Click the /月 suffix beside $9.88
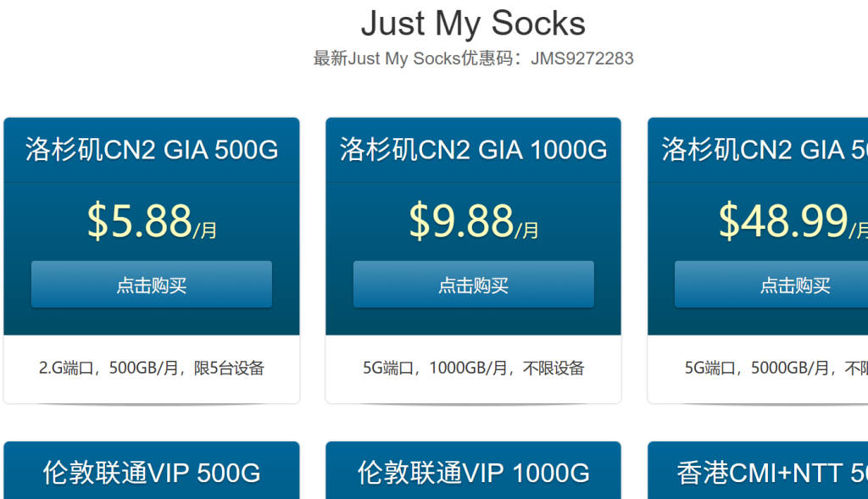 tap(527, 230)
